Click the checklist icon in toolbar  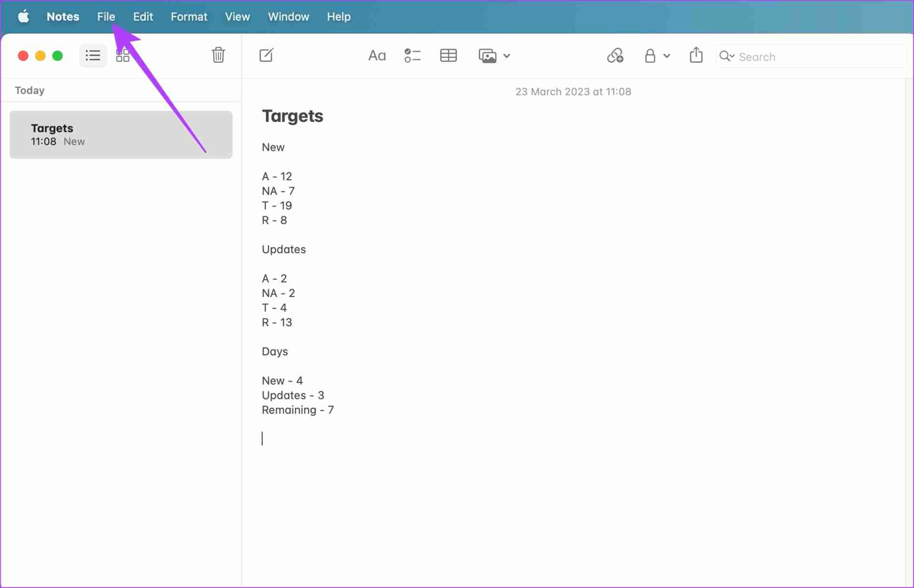click(412, 55)
